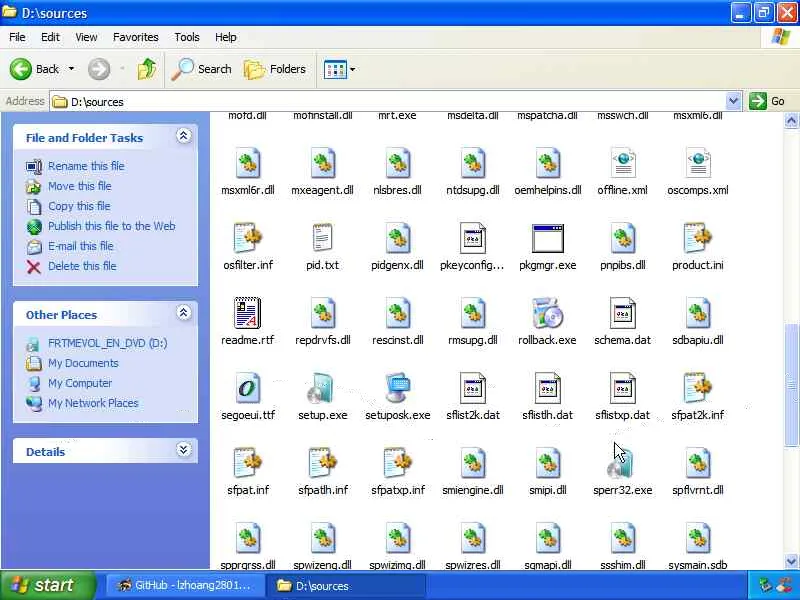
Task: Open the Help menu
Action: click(226, 37)
